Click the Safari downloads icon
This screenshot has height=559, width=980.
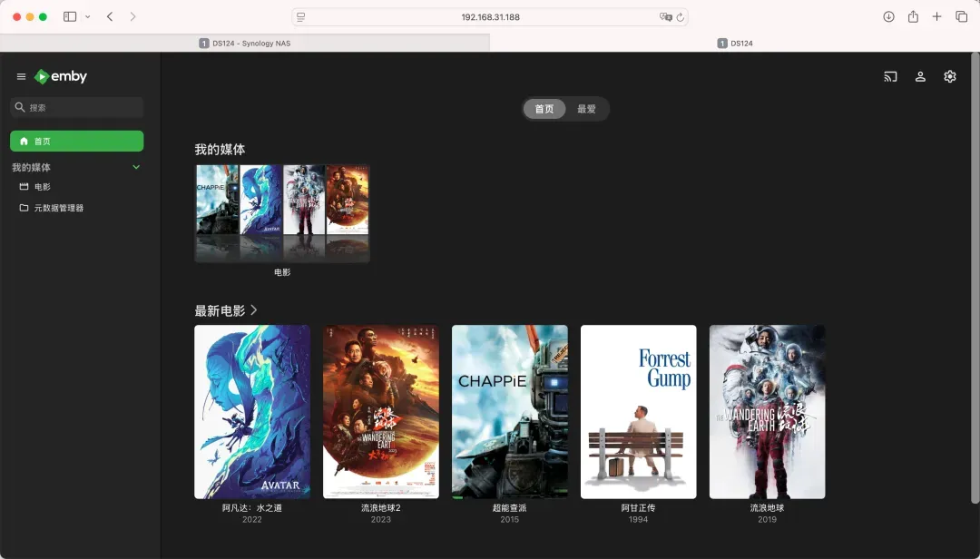pos(888,17)
